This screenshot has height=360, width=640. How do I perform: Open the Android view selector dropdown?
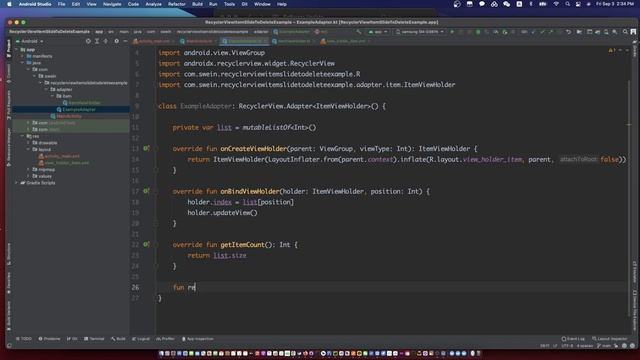pyautogui.click(x=29, y=41)
